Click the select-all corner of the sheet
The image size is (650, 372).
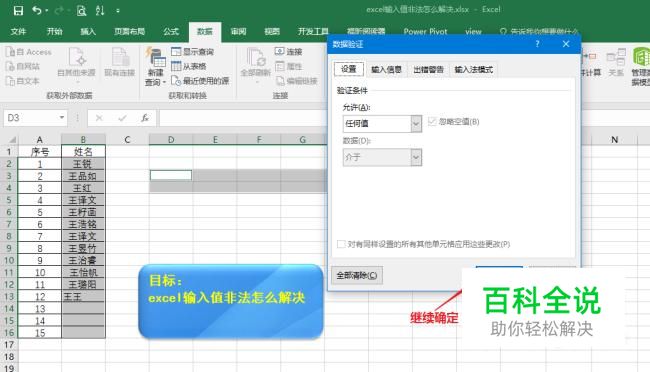(9, 139)
